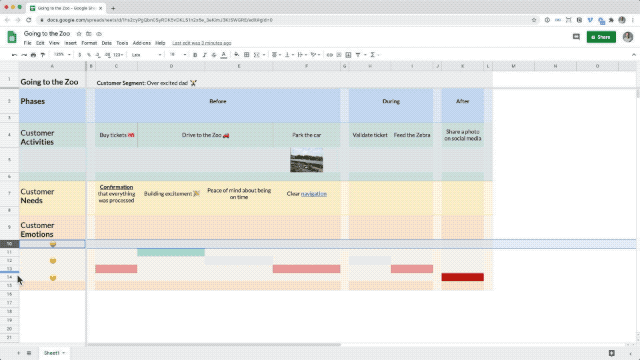Open Chrome extensions puzzle icon
640x360 pixels.
[611, 20]
